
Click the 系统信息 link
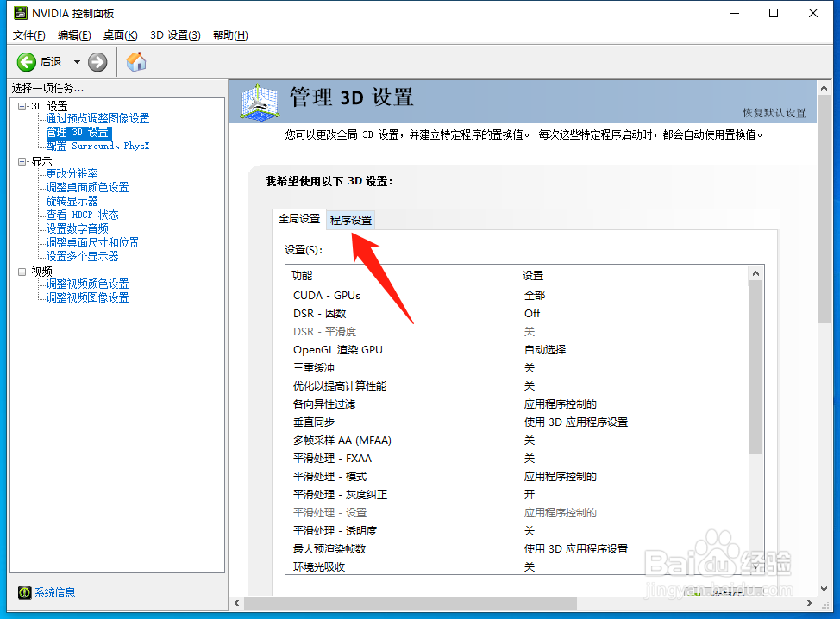click(x=55, y=592)
